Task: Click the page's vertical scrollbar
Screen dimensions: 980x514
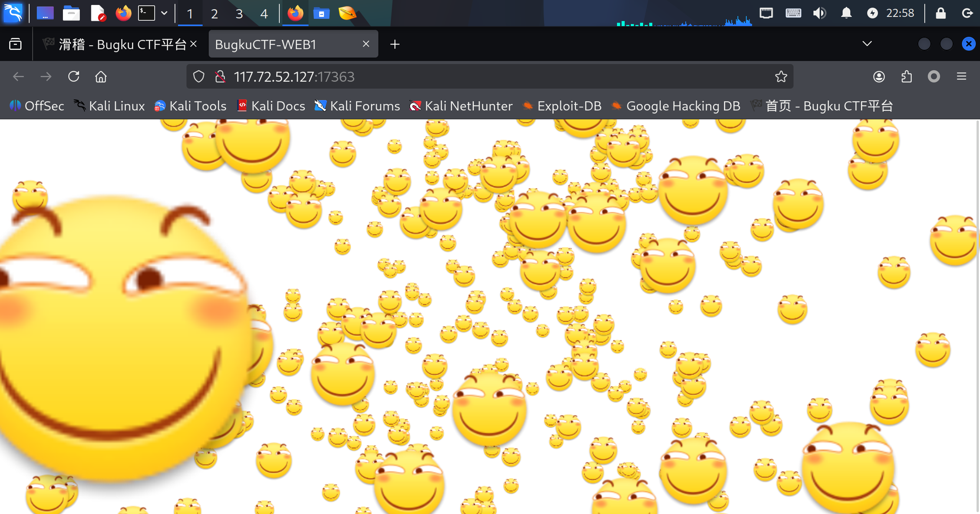Action: 977,317
